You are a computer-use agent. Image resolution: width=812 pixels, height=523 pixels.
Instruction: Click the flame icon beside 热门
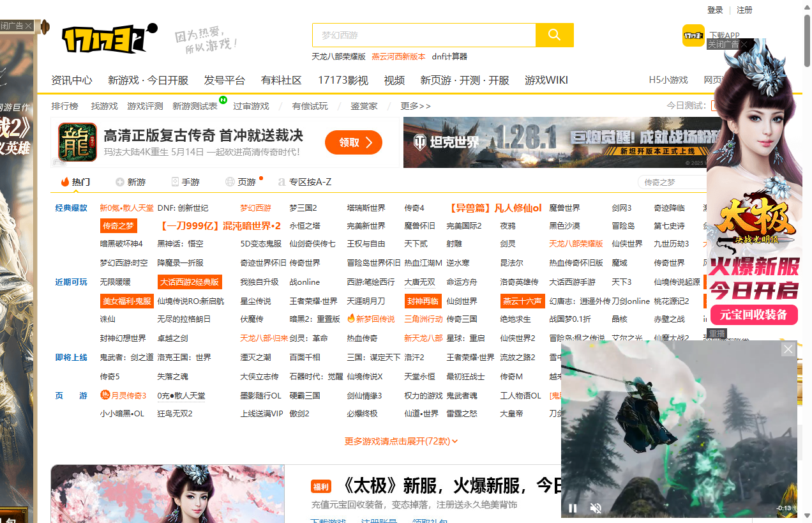click(64, 182)
